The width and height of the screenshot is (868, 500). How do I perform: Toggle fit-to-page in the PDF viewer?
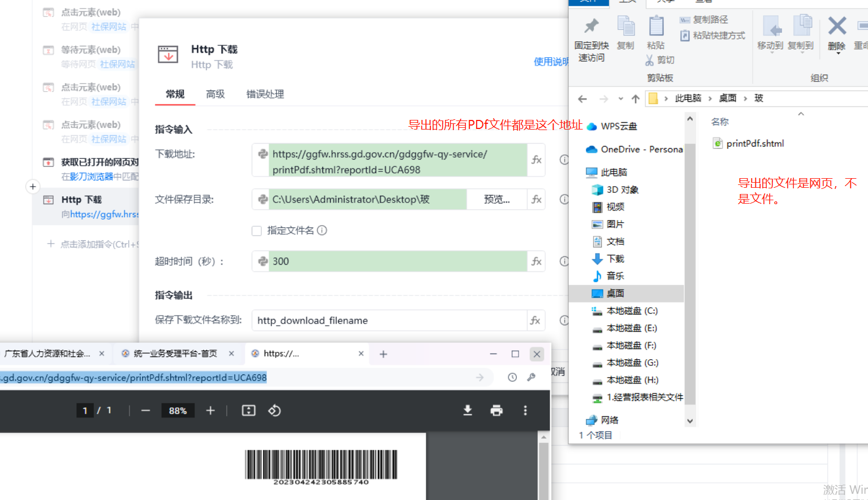click(x=249, y=411)
